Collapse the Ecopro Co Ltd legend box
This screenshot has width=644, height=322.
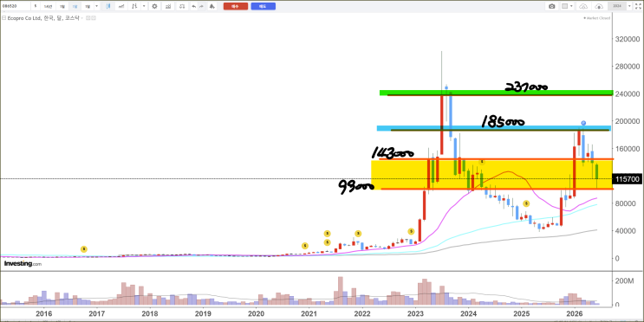click(x=3, y=18)
